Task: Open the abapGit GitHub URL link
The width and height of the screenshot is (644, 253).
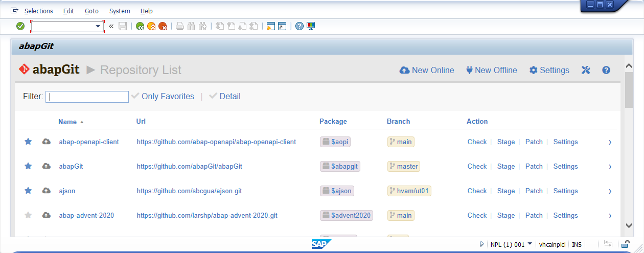Action: click(x=190, y=166)
